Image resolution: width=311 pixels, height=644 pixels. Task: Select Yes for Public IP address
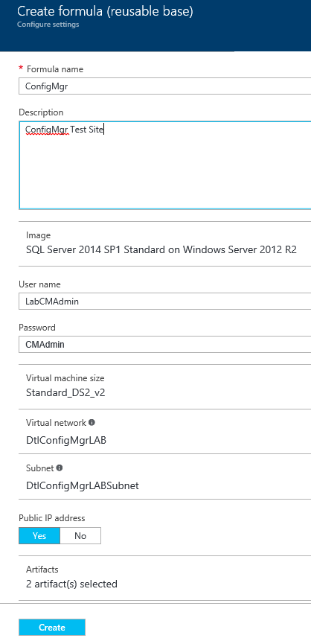coord(39,535)
